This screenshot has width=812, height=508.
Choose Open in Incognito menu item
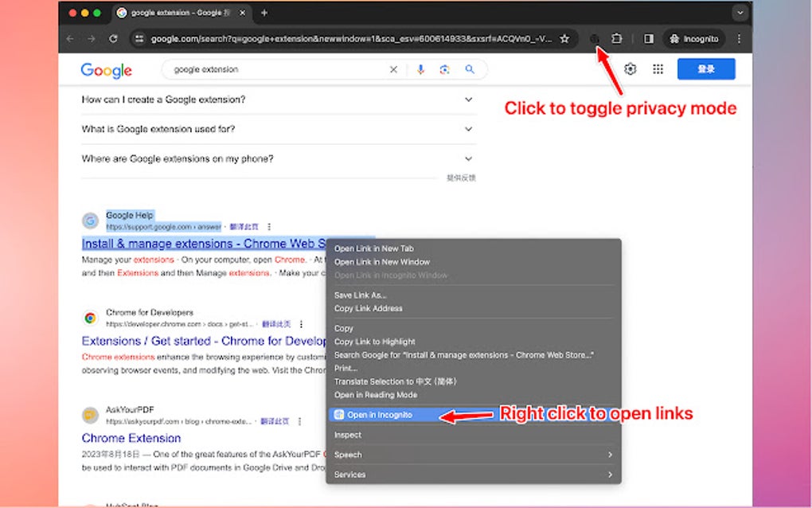[474, 415]
